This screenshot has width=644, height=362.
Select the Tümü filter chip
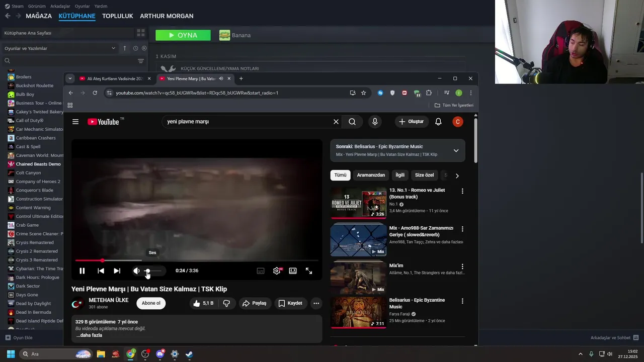(341, 175)
